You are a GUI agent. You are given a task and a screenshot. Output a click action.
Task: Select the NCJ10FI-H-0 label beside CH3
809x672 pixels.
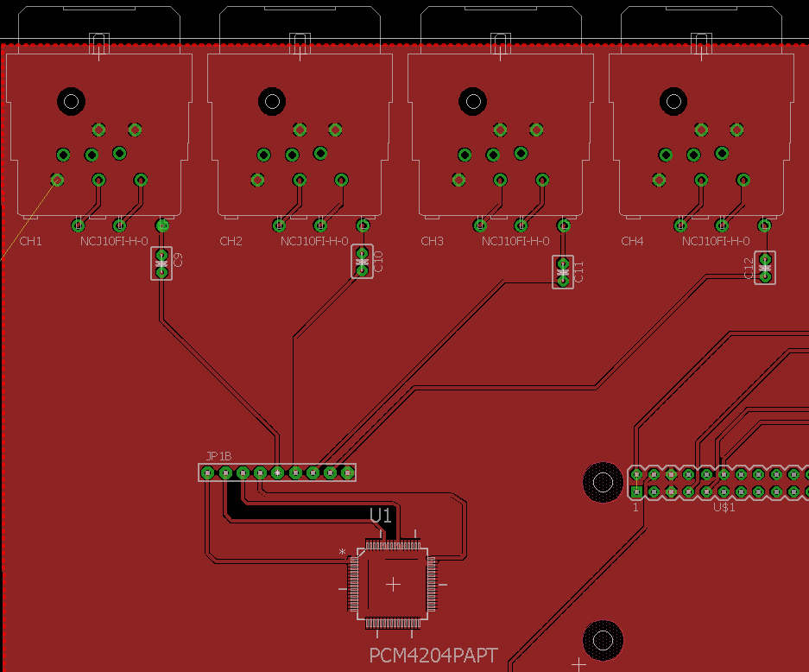[515, 241]
